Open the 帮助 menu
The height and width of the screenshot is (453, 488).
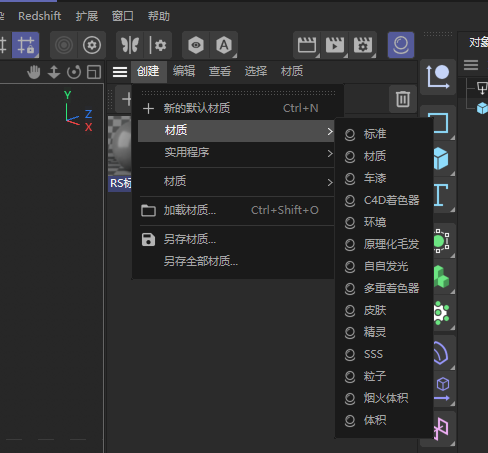tap(159, 16)
